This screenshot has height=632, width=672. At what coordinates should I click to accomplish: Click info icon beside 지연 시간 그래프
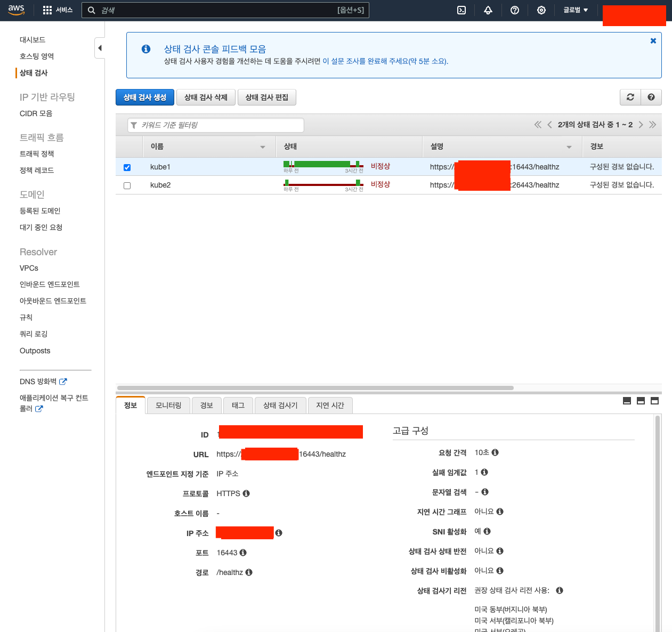[x=500, y=512]
